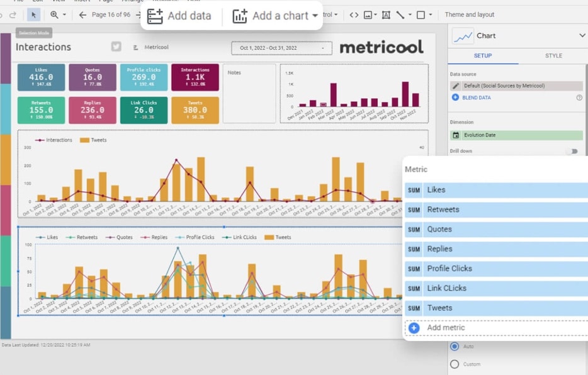Click the BLEND DATA link

(x=476, y=98)
